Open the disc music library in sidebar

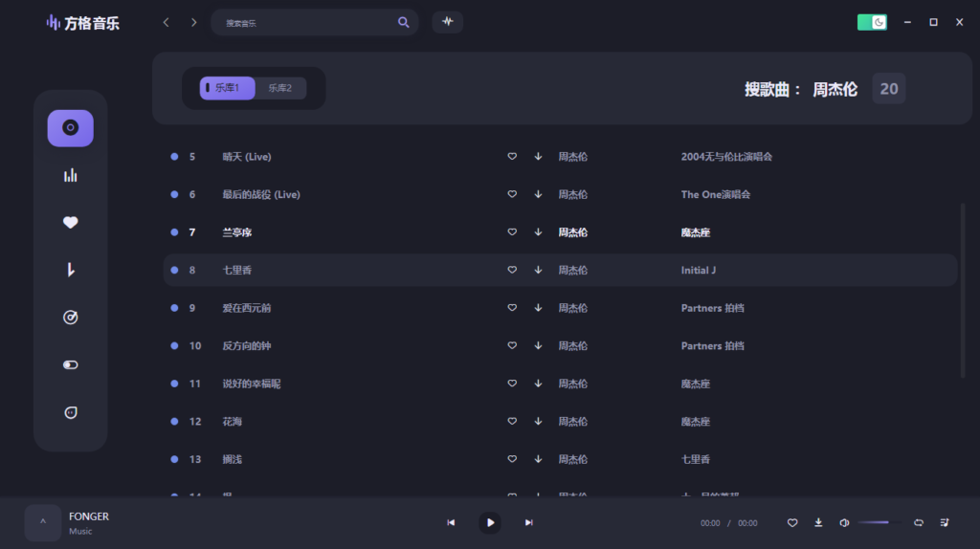[x=70, y=128]
